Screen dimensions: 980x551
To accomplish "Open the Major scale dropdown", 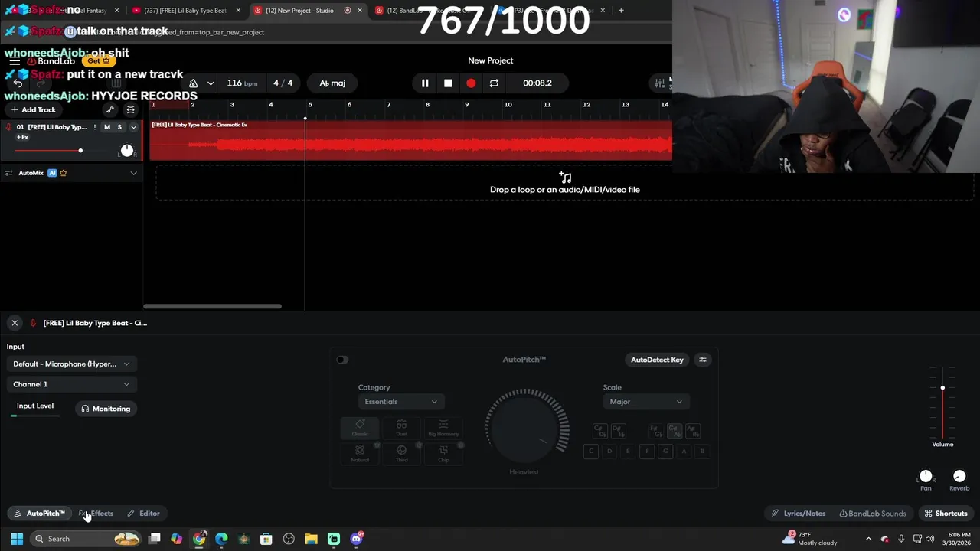I will 646,402.
